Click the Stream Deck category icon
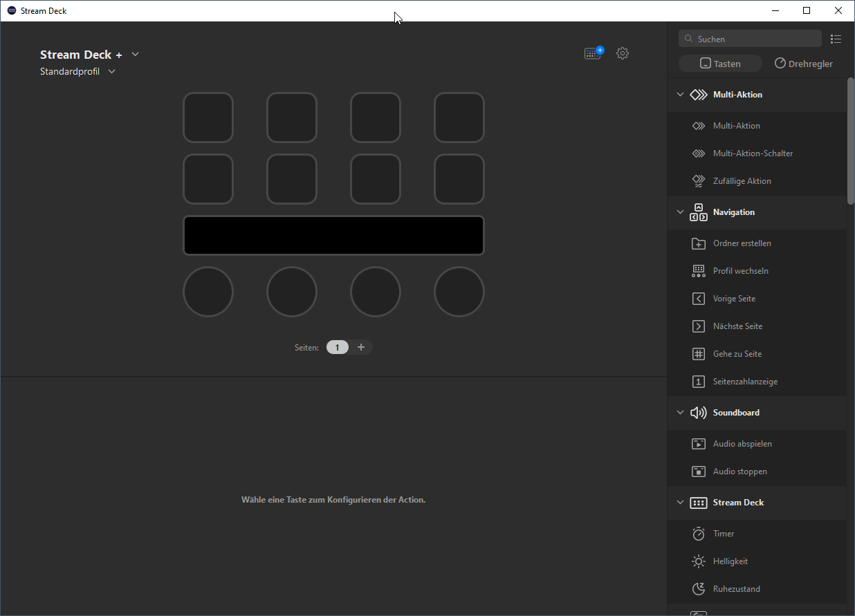The height and width of the screenshot is (616, 855). point(699,503)
